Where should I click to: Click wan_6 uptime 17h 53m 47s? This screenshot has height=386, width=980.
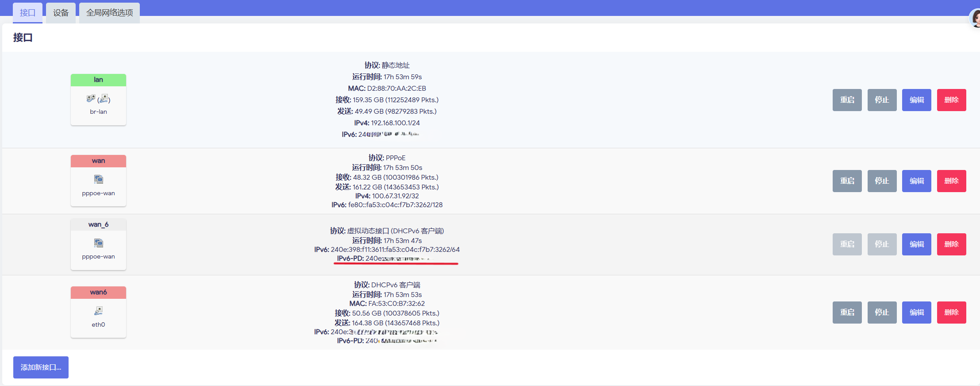pos(387,241)
